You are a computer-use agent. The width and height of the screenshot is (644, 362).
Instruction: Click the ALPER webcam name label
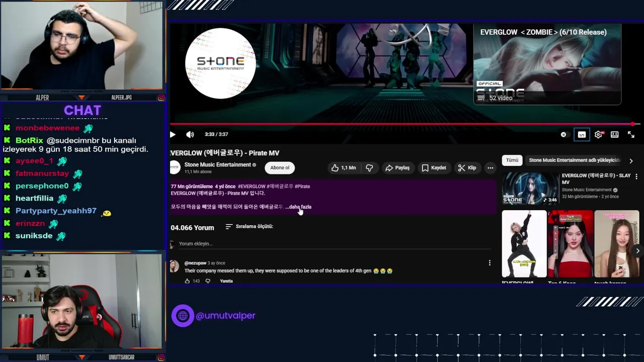pyautogui.click(x=42, y=98)
